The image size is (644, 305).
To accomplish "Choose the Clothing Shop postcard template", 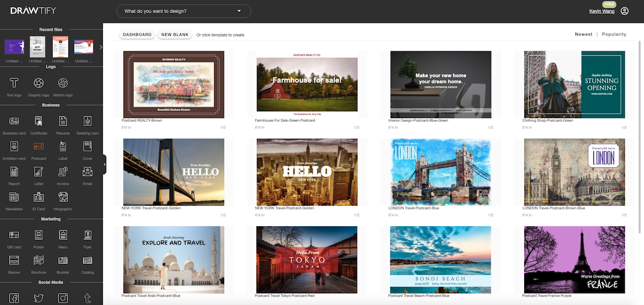I will [574, 85].
